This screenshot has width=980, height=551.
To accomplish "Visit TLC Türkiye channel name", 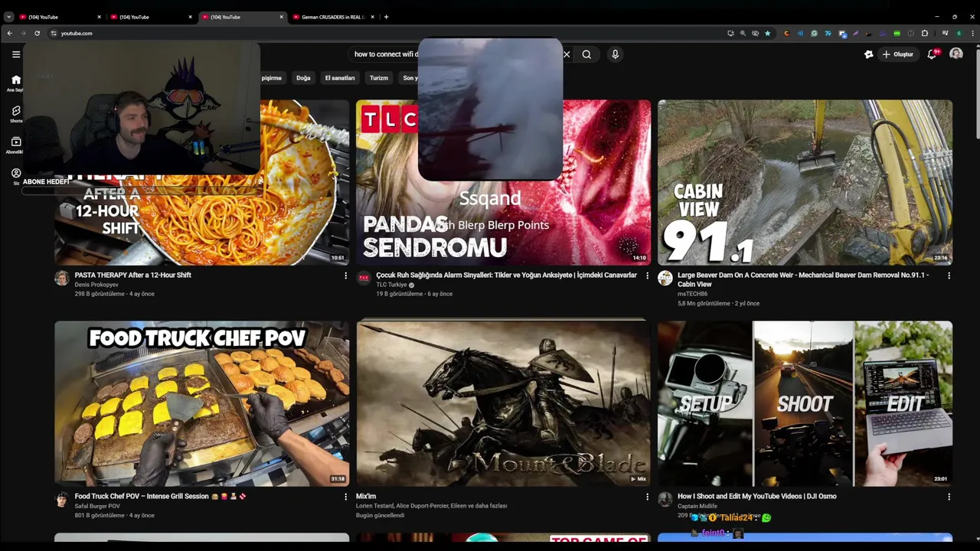I will point(391,285).
